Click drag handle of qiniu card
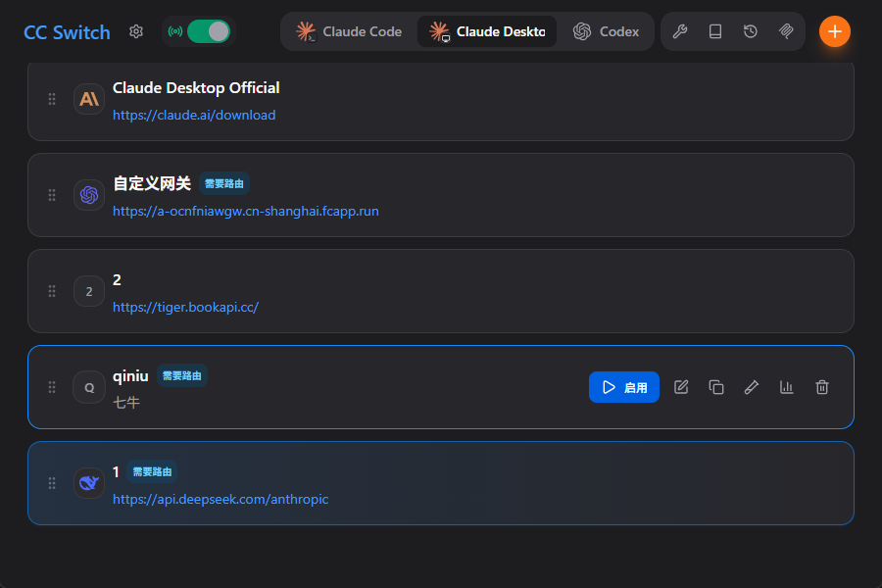 click(x=52, y=387)
